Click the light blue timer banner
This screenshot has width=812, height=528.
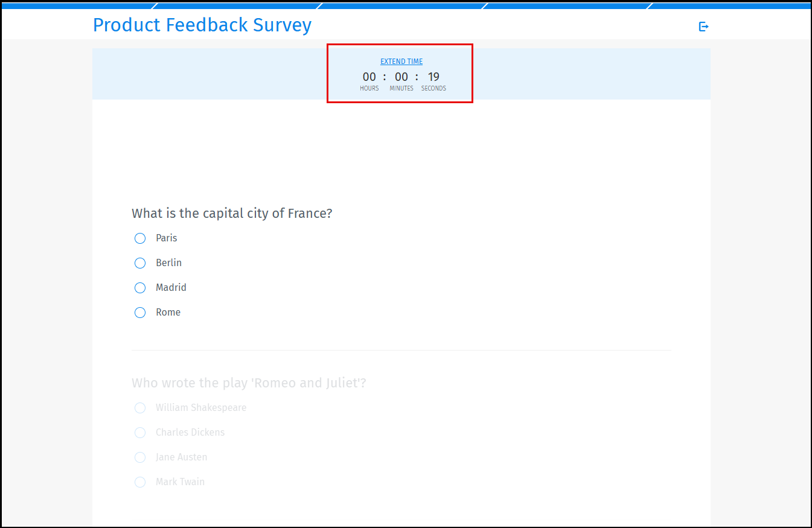pos(211,73)
